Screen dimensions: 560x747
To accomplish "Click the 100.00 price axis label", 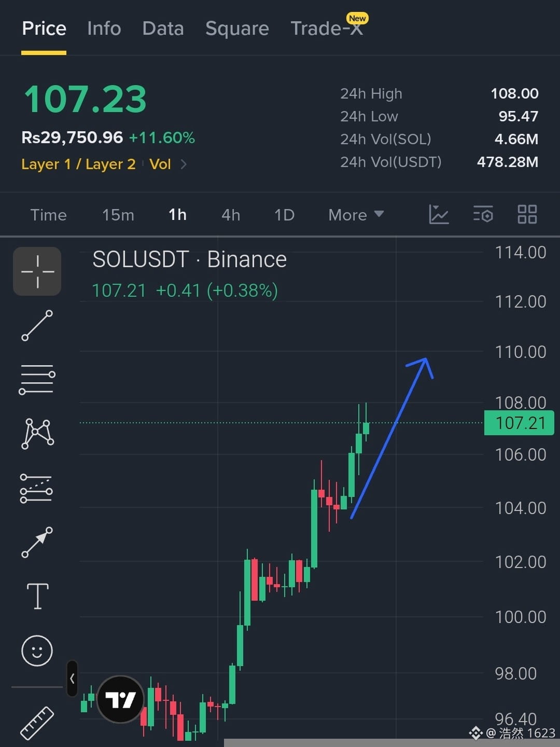I will click(x=521, y=617).
